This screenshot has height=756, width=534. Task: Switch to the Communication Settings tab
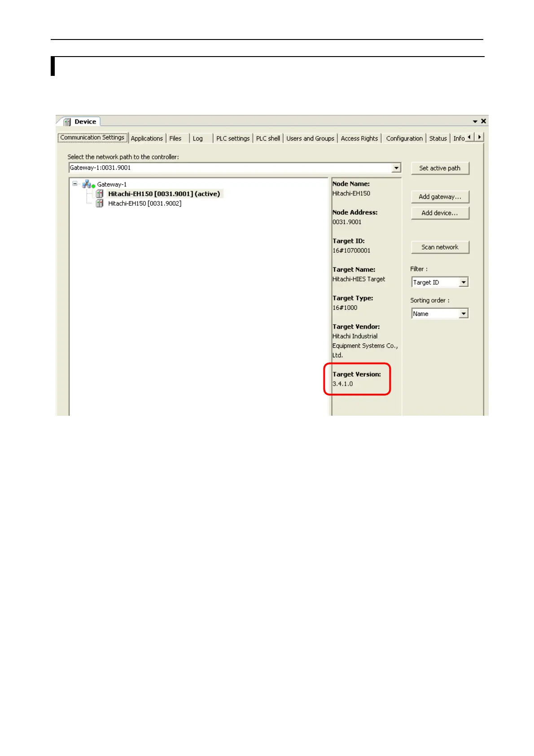tap(92, 138)
